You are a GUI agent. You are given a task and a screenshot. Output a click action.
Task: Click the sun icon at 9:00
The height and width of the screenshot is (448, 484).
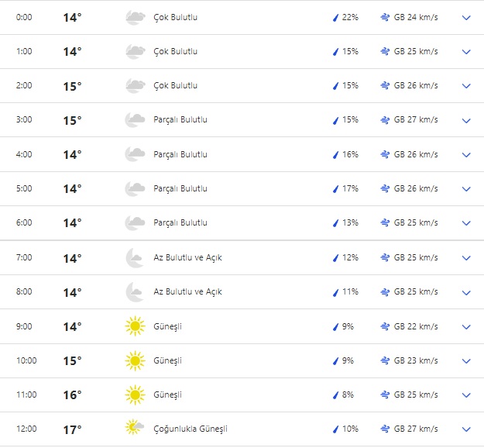[x=136, y=326]
